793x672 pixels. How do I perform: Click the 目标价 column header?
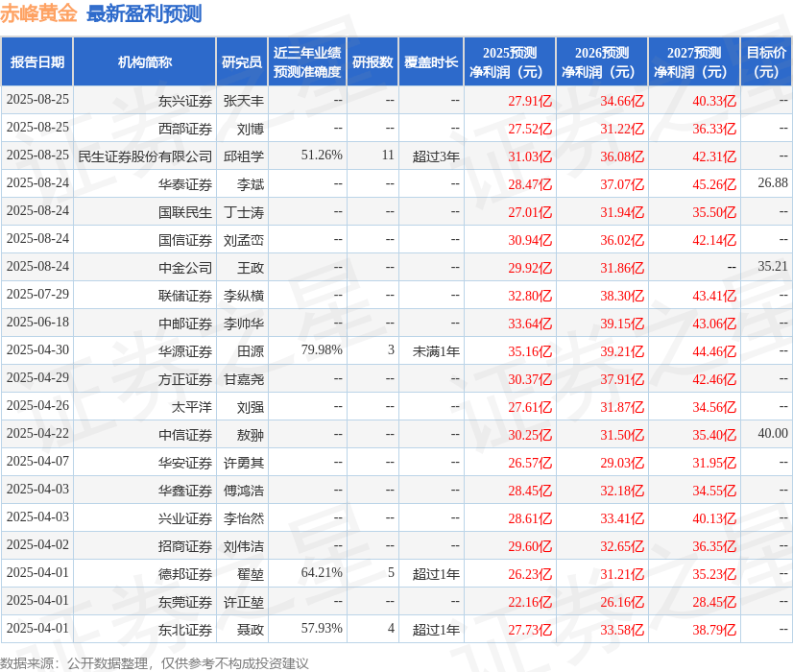click(x=761, y=61)
